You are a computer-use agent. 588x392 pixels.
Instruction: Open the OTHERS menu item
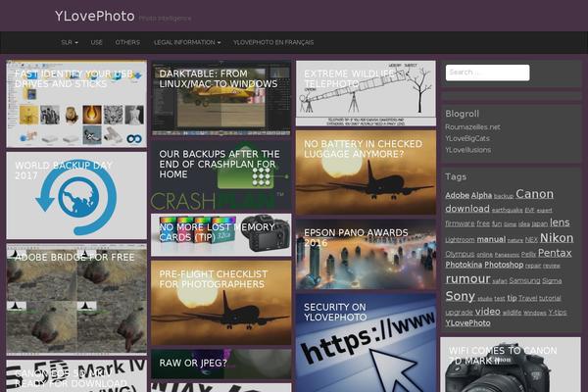coord(127,42)
